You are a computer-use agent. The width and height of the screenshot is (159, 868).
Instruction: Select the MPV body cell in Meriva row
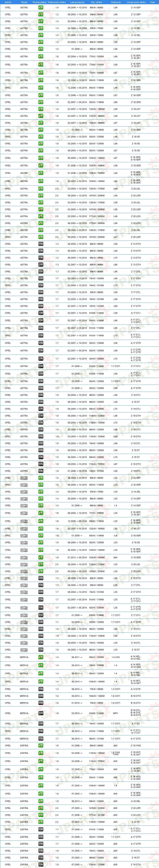(115, 713)
